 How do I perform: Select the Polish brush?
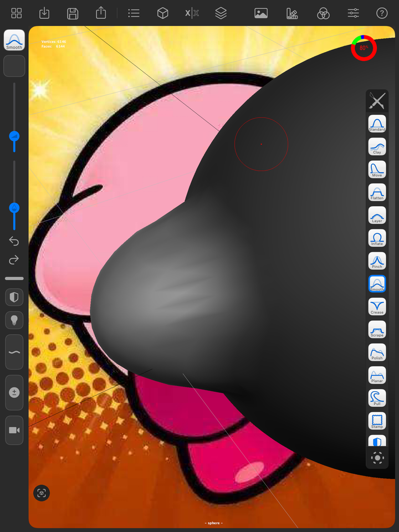(x=377, y=352)
